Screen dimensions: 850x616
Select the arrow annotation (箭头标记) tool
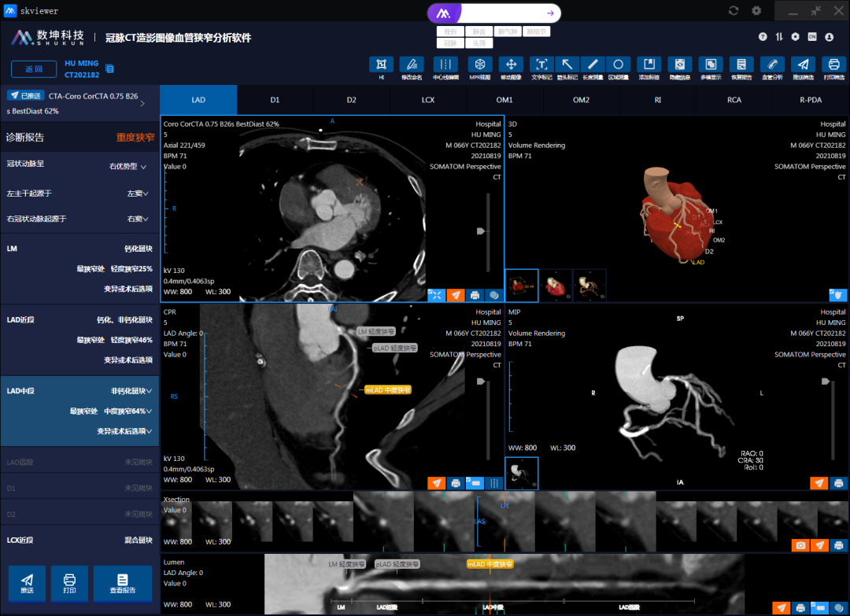pyautogui.click(x=566, y=65)
